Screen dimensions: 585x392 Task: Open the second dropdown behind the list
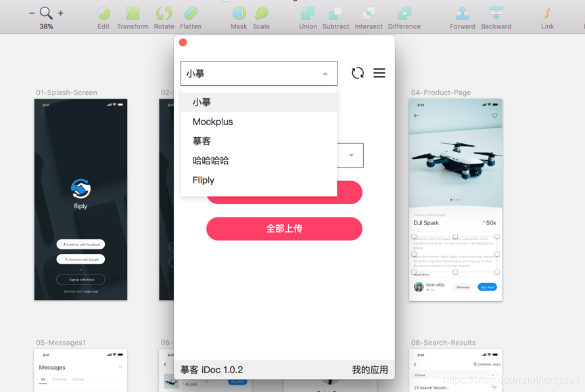(x=351, y=155)
